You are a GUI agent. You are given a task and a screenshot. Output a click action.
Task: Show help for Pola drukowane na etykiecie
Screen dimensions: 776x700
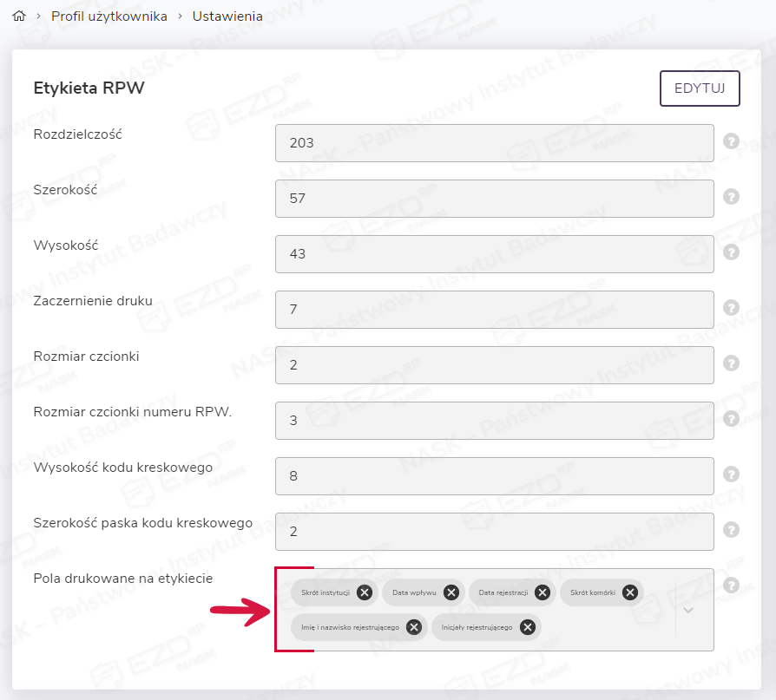click(x=731, y=586)
